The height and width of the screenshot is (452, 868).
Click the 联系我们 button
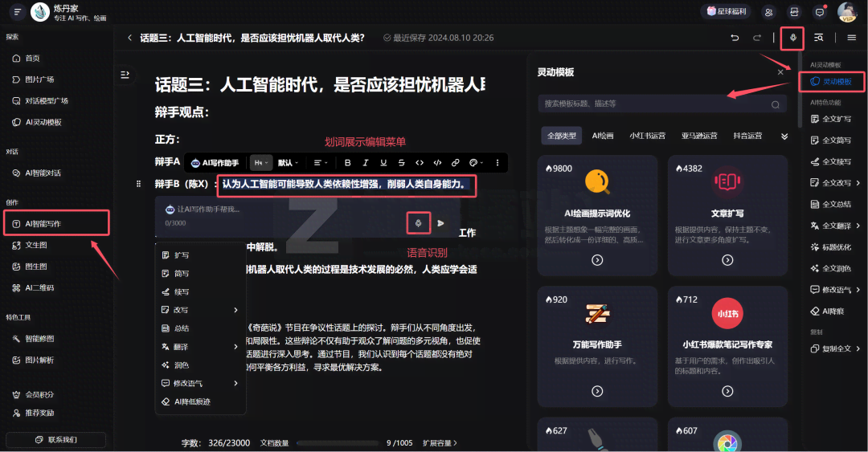coord(56,440)
